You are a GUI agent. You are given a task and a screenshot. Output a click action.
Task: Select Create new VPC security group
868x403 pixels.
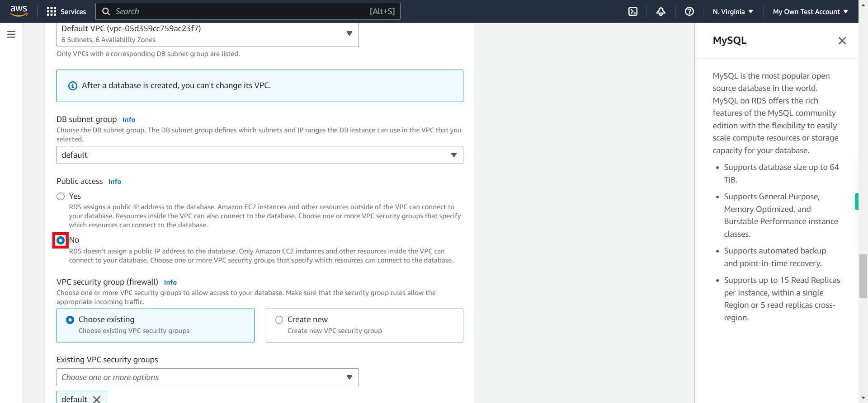364,325
